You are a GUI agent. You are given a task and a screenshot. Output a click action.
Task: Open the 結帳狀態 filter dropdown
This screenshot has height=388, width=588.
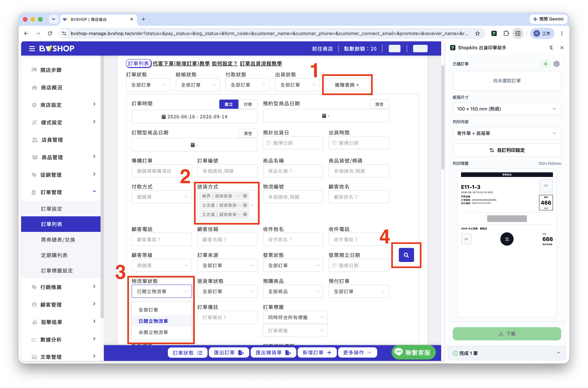point(198,85)
